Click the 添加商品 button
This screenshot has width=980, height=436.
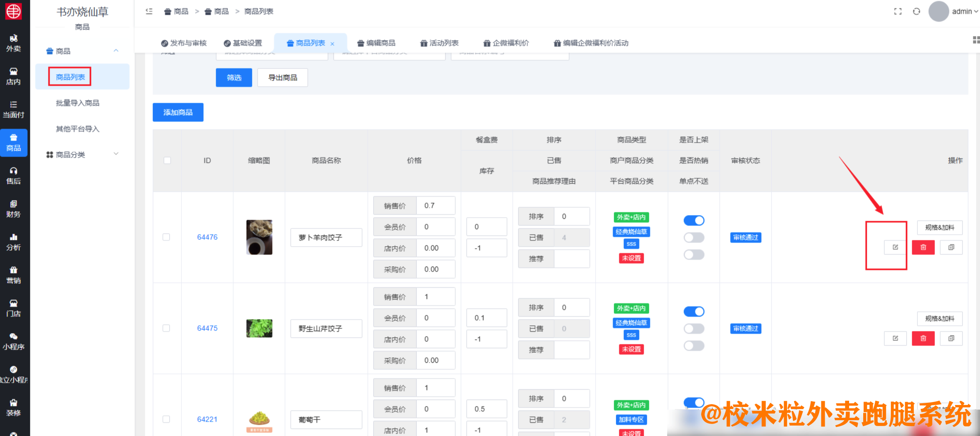pos(178,112)
